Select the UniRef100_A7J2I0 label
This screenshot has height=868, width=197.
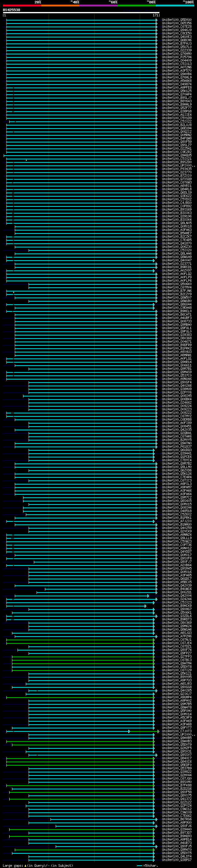[177, 521]
